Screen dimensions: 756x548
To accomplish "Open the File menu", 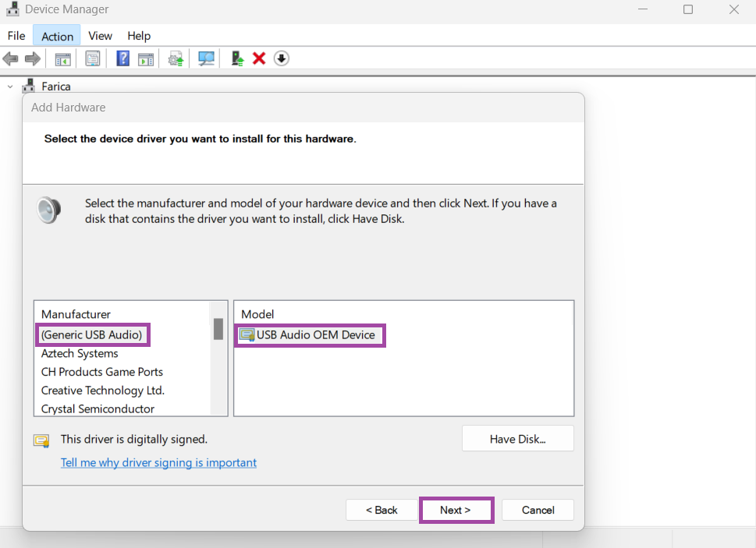I will click(x=16, y=36).
